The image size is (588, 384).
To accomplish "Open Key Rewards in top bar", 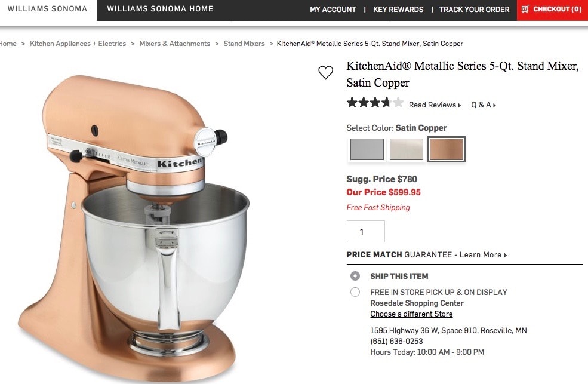I will (x=398, y=10).
